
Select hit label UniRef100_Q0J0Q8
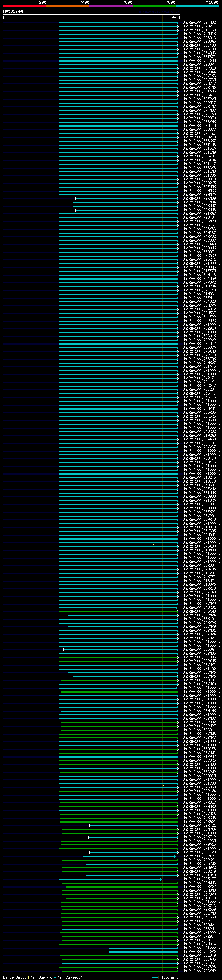pos(199,60)
